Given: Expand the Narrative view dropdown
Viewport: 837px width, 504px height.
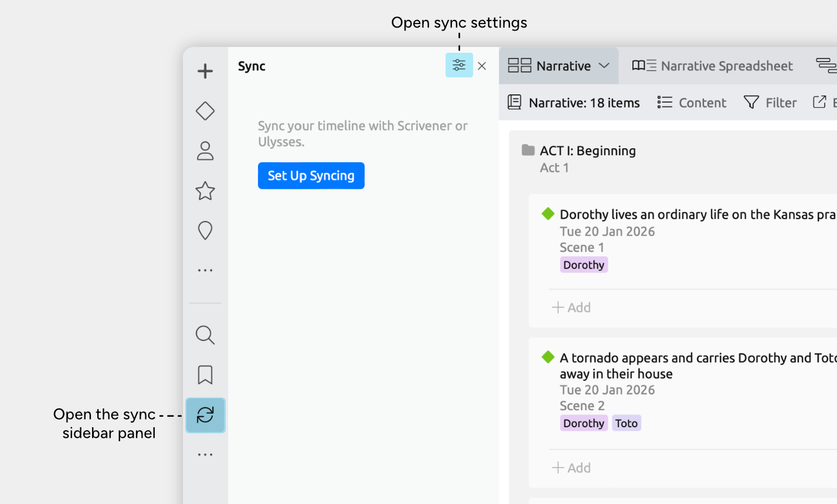Looking at the screenshot, I should tap(604, 66).
